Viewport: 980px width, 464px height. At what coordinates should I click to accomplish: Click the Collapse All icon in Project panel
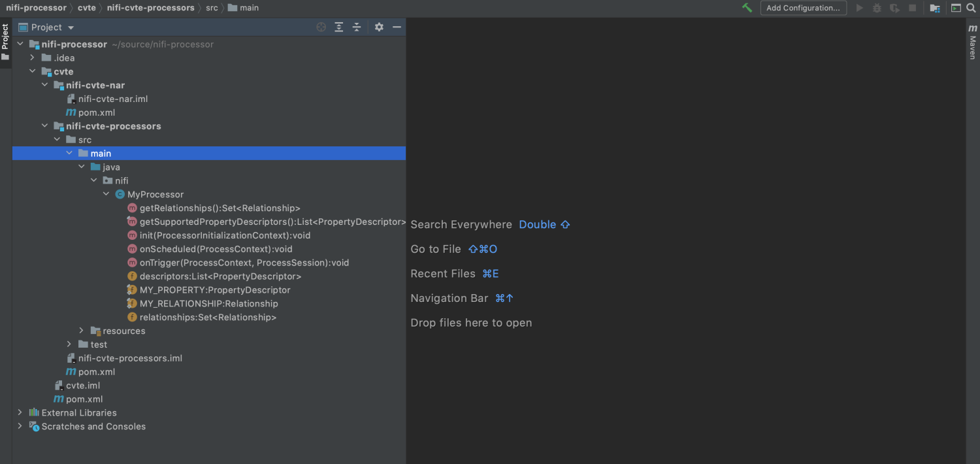point(357,27)
